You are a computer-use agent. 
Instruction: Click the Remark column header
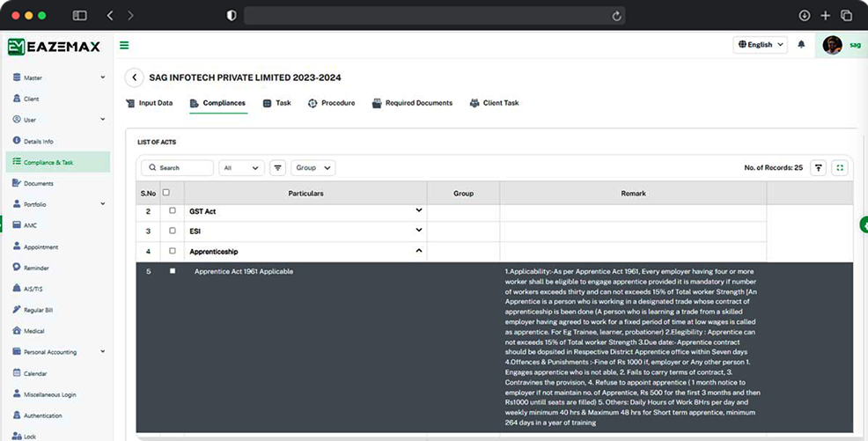coord(633,193)
